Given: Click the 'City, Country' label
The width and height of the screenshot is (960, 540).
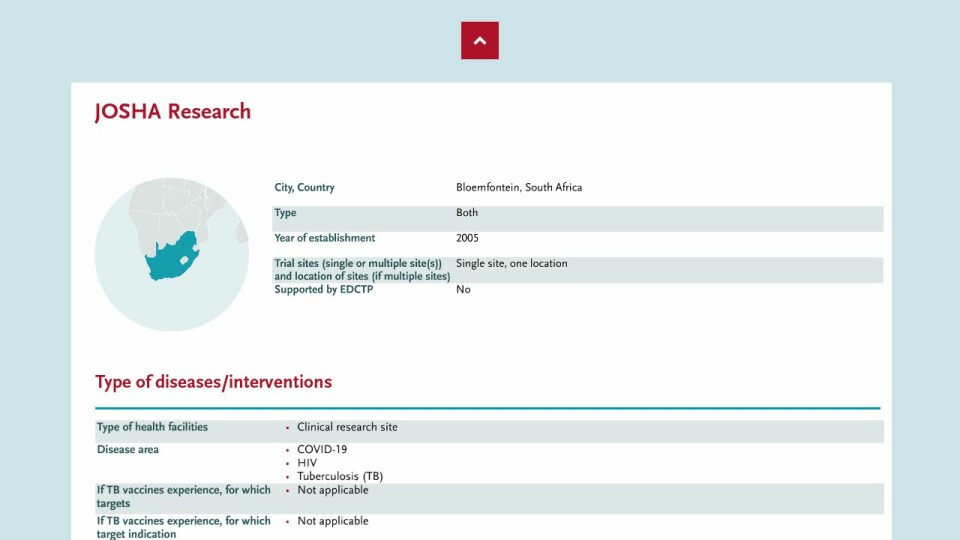Looking at the screenshot, I should pos(304,187).
